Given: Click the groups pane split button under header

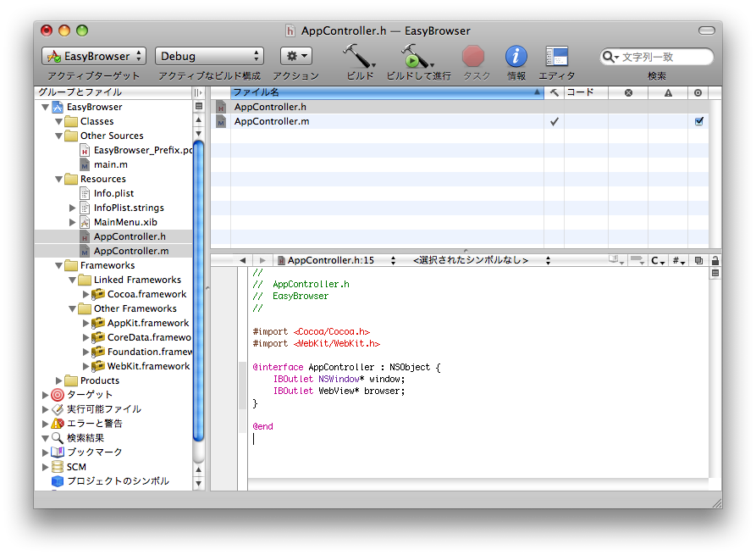Looking at the screenshot, I should [198, 106].
